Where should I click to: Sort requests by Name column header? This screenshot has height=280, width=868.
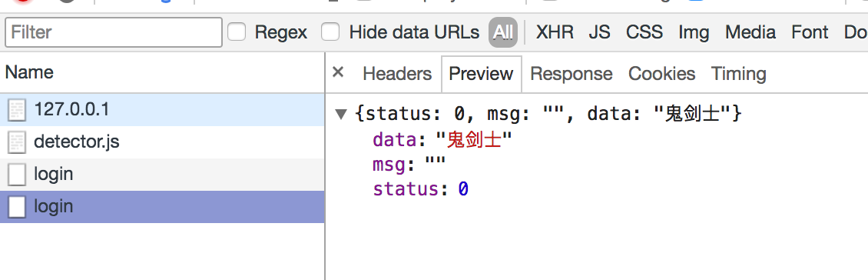[162, 72]
